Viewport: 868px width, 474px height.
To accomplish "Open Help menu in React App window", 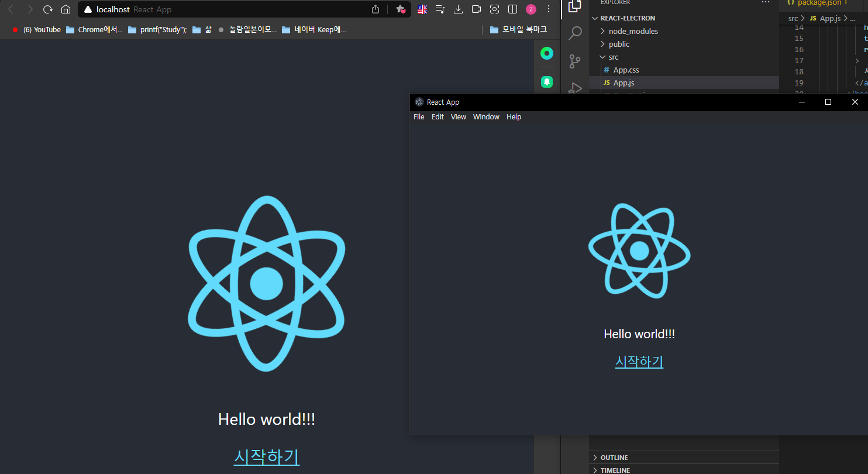I will 514,117.
